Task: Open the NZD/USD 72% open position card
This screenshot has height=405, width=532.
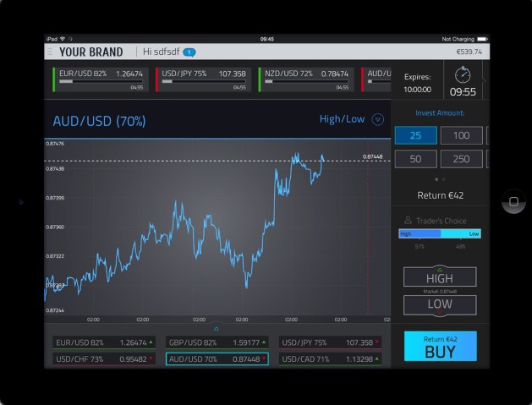Action: pyautogui.click(x=305, y=79)
